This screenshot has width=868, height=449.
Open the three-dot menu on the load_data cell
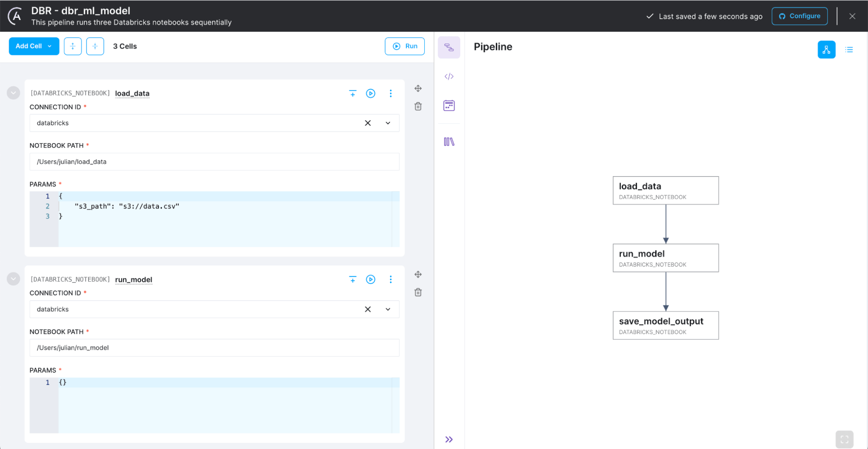[390, 93]
